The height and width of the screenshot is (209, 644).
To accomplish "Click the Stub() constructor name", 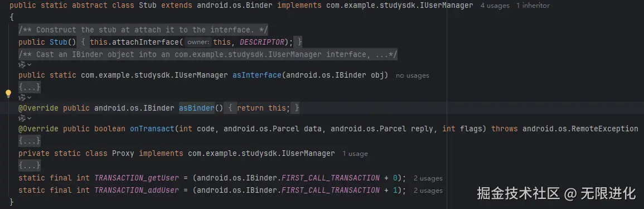I will (x=59, y=42).
